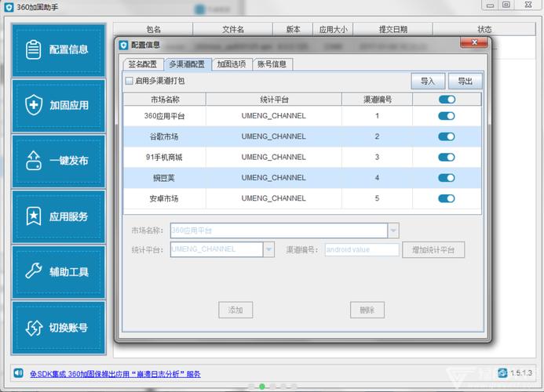This screenshot has width=544, height=392.
Task: Toggle switch for 谷歌市场 row
Action: tap(447, 136)
